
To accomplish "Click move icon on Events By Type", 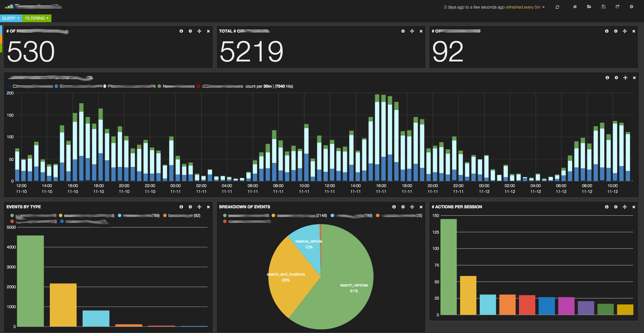I will point(199,207).
